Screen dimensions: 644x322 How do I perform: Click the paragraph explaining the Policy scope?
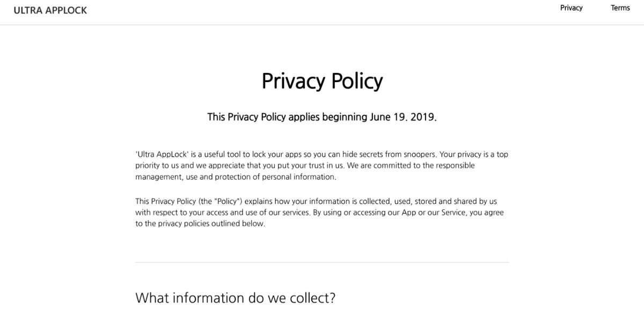[320, 212]
